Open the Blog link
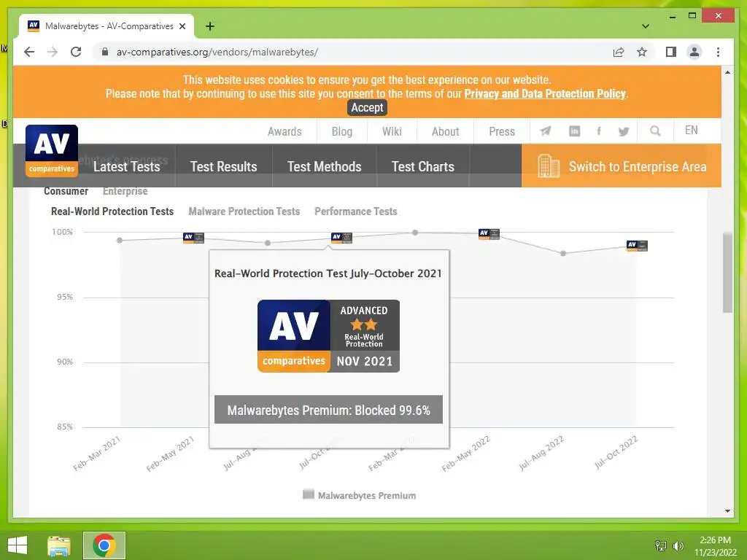This screenshot has height=560, width=747. click(342, 131)
